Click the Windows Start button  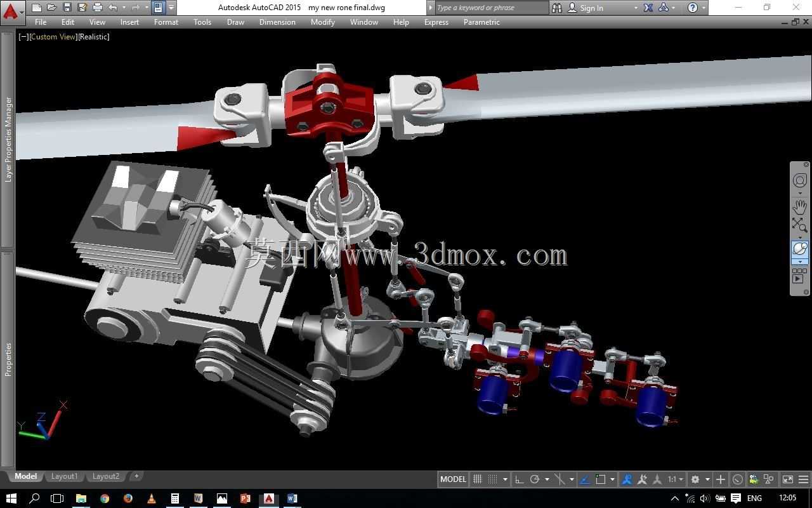coord(11,498)
